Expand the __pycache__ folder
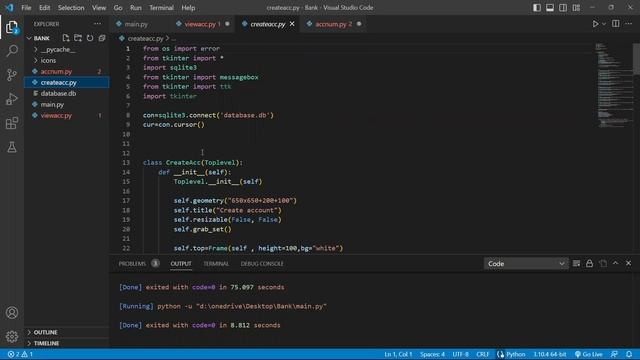Screen dimensions: 640x360 pos(58,49)
